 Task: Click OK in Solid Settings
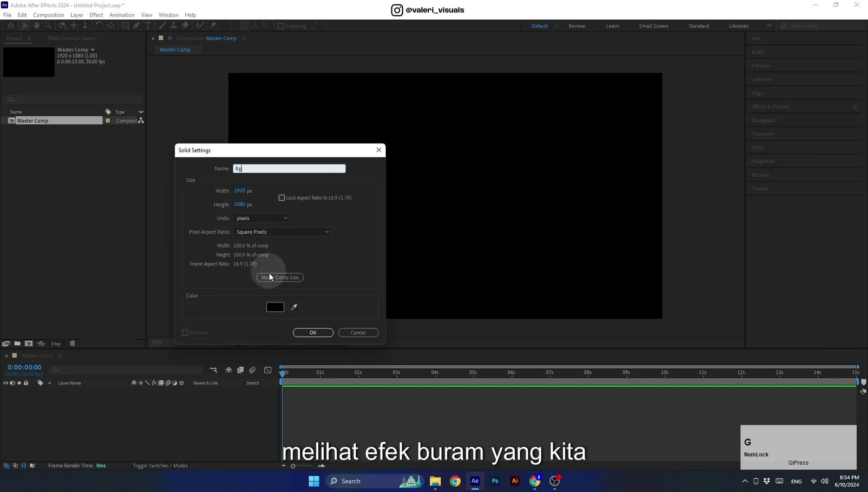tap(313, 333)
